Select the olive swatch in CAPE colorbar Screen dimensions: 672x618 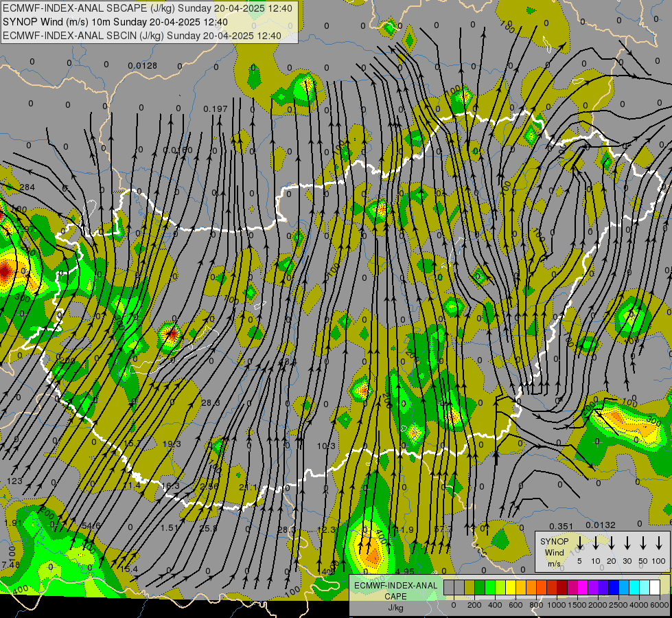click(470, 587)
